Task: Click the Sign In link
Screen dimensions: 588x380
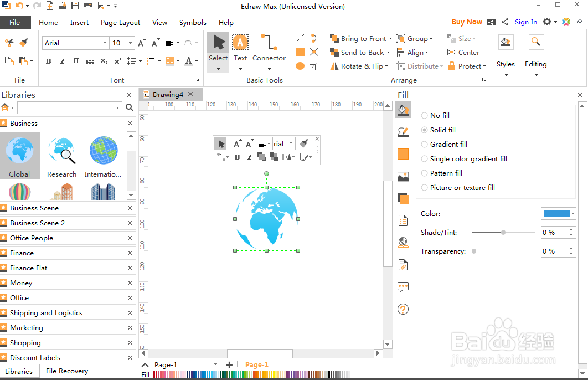Action: click(x=526, y=22)
